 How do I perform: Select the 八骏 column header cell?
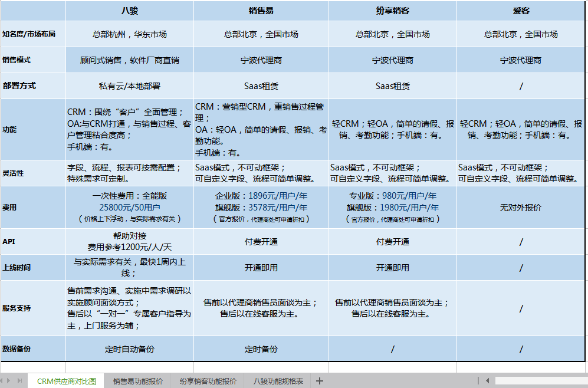pos(130,11)
